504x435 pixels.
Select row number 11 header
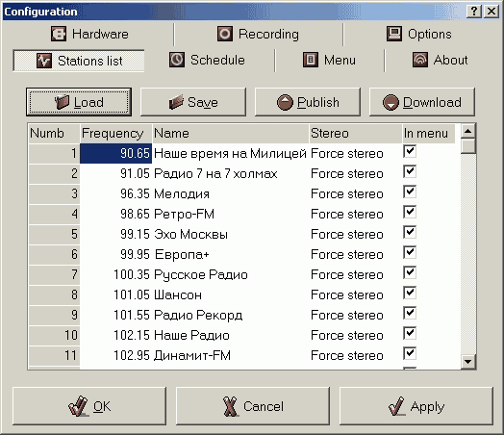tap(54, 355)
